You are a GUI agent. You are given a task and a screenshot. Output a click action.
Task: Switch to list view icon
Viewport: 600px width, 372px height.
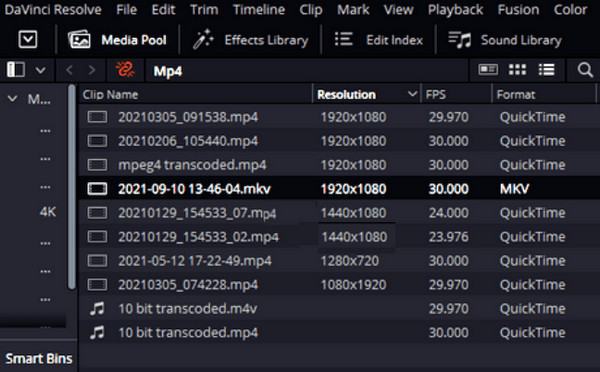click(546, 70)
